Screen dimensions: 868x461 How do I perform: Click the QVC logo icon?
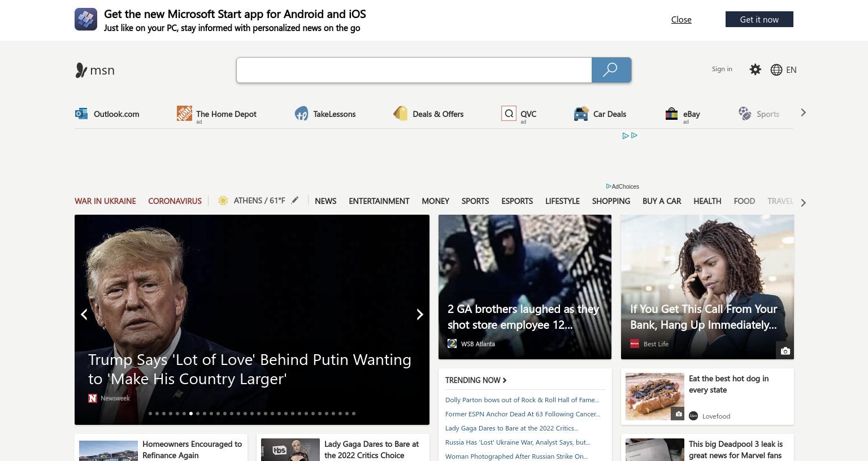point(509,114)
